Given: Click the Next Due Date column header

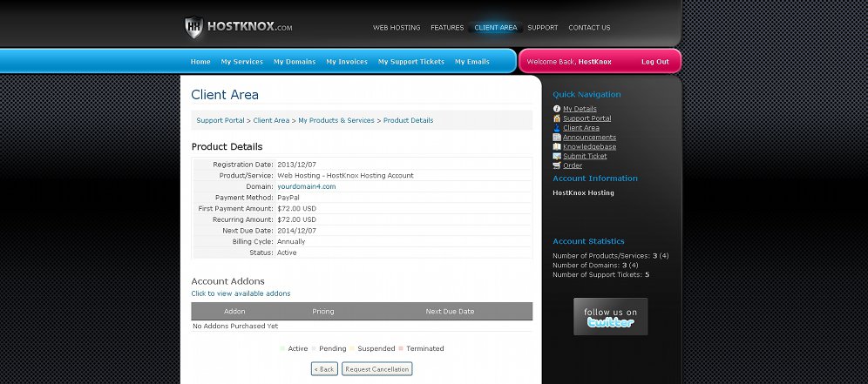Looking at the screenshot, I should click(x=450, y=312).
